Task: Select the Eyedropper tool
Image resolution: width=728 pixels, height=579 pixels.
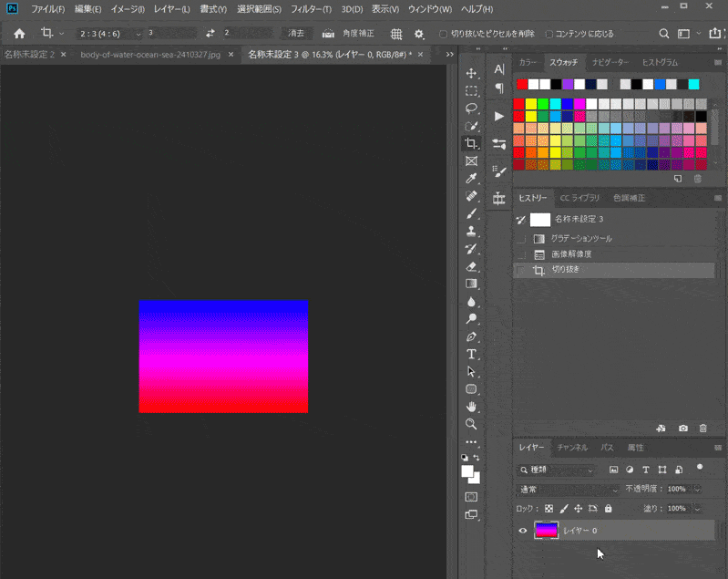Action: (x=471, y=178)
